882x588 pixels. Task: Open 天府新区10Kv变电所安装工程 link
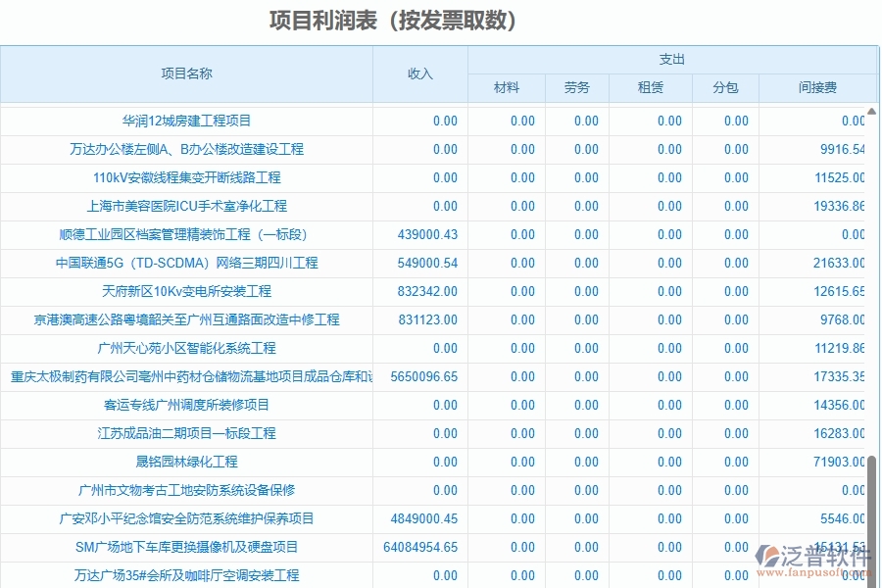186,291
